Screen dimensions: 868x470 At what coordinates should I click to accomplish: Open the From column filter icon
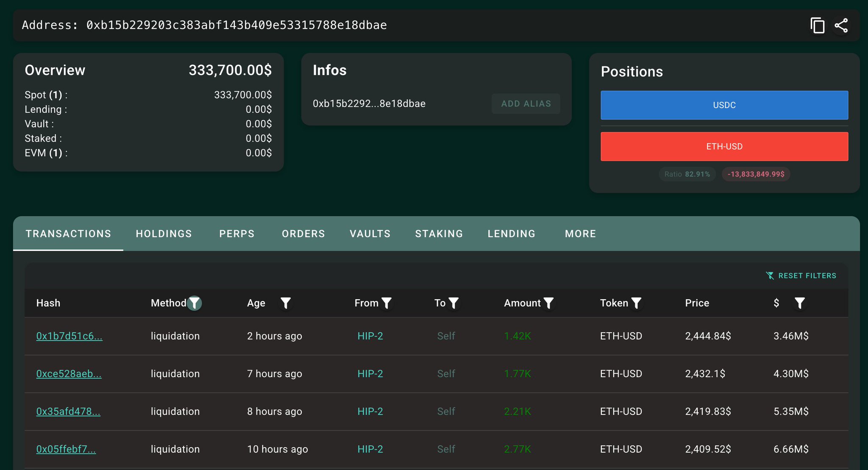(387, 303)
